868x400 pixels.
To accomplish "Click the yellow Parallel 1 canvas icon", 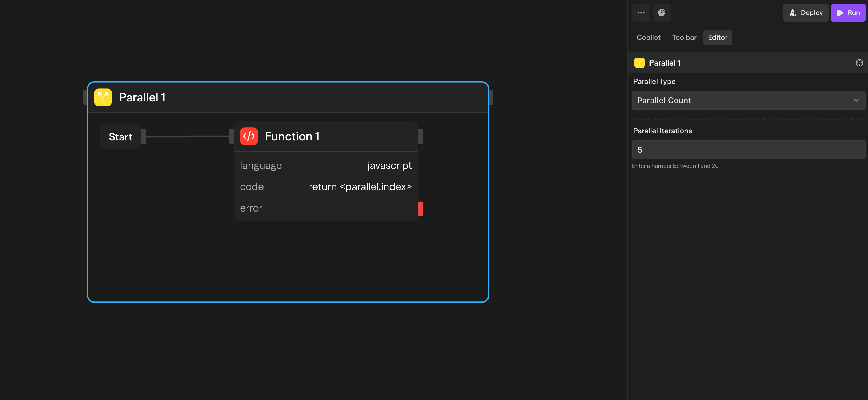I will (103, 97).
